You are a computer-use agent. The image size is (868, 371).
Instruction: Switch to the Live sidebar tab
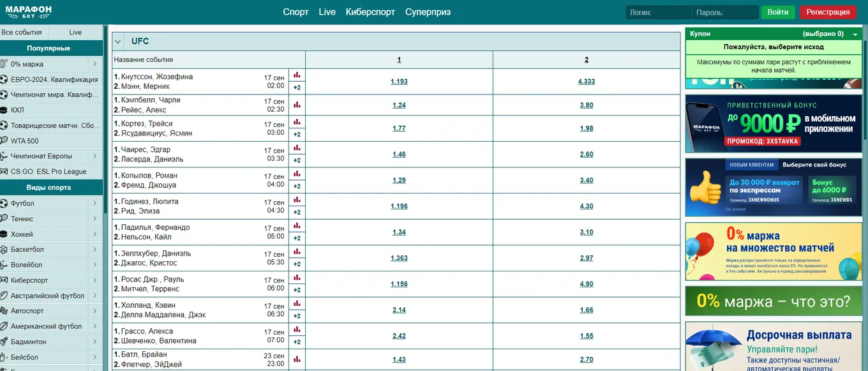tap(76, 33)
